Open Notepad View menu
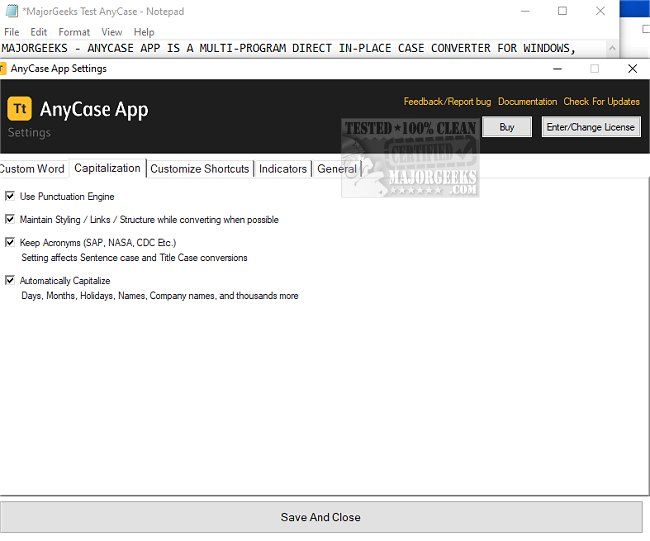 click(x=112, y=32)
